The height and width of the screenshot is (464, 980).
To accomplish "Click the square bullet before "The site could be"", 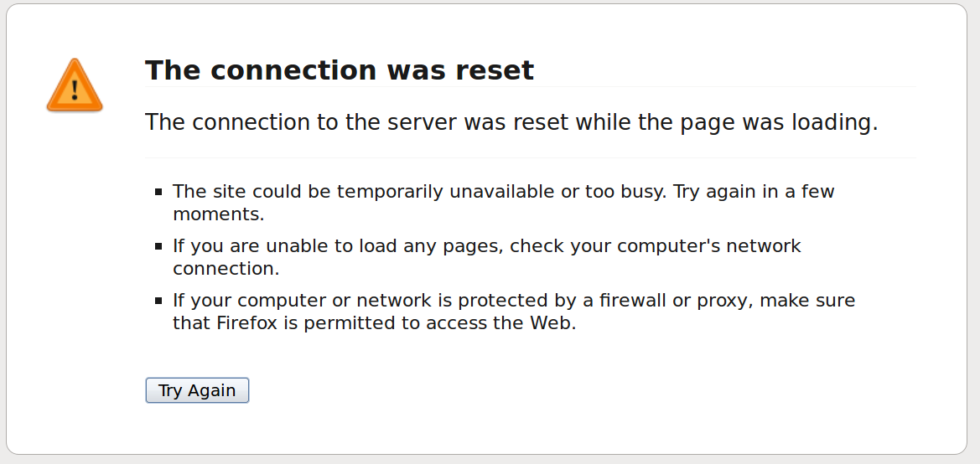I will pyautogui.click(x=158, y=192).
